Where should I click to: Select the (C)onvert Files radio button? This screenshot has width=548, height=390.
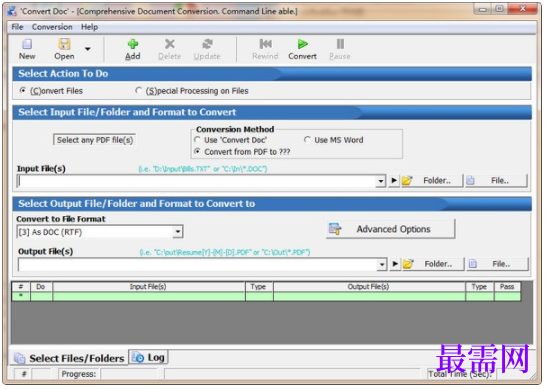tap(23, 91)
